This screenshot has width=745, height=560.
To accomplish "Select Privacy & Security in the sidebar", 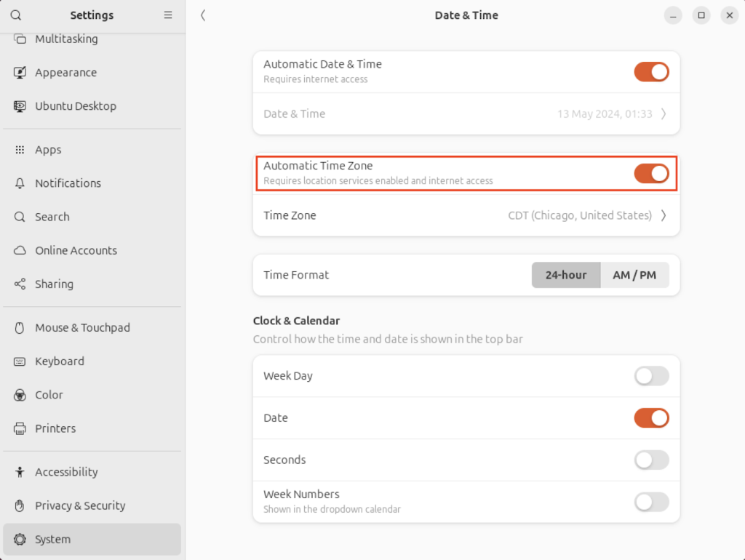I will 20,505.
